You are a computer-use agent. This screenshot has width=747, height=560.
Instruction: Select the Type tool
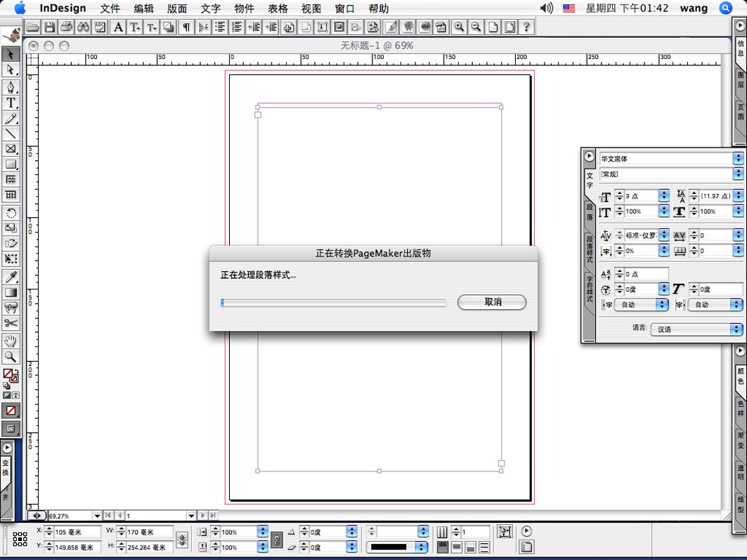(x=11, y=103)
